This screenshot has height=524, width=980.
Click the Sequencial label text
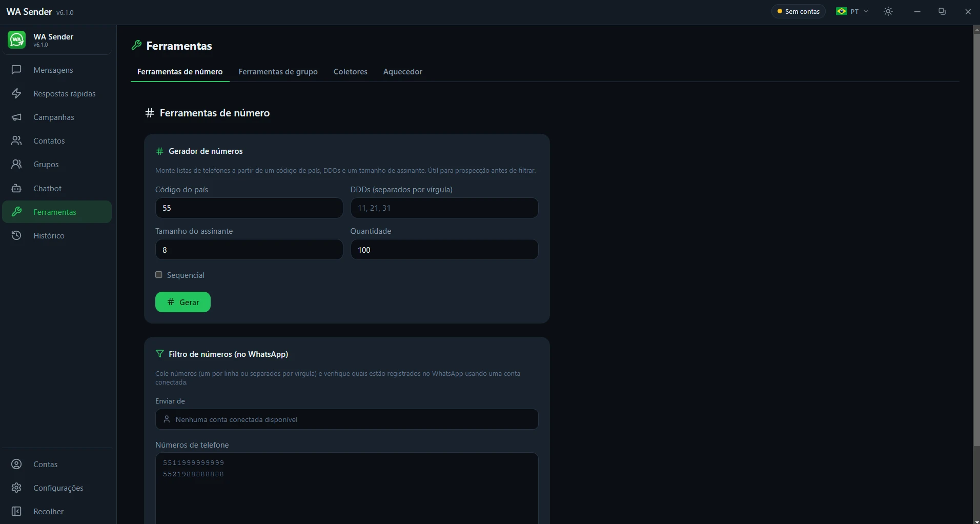tap(186, 275)
